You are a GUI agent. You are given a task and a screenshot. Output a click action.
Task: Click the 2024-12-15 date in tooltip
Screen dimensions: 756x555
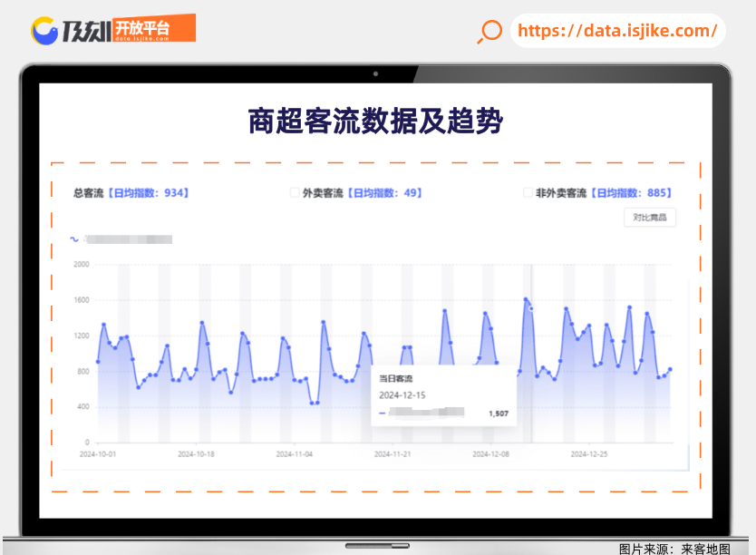click(x=402, y=395)
